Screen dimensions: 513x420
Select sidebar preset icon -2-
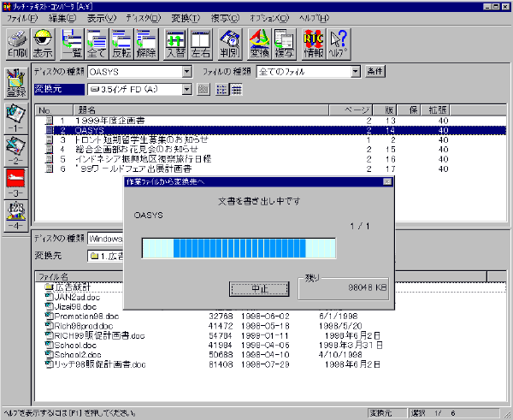tap(15, 151)
